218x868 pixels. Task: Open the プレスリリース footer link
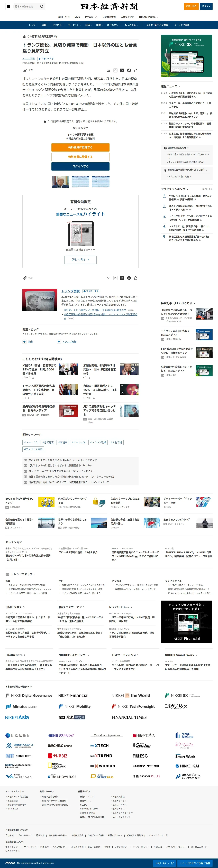point(25,835)
